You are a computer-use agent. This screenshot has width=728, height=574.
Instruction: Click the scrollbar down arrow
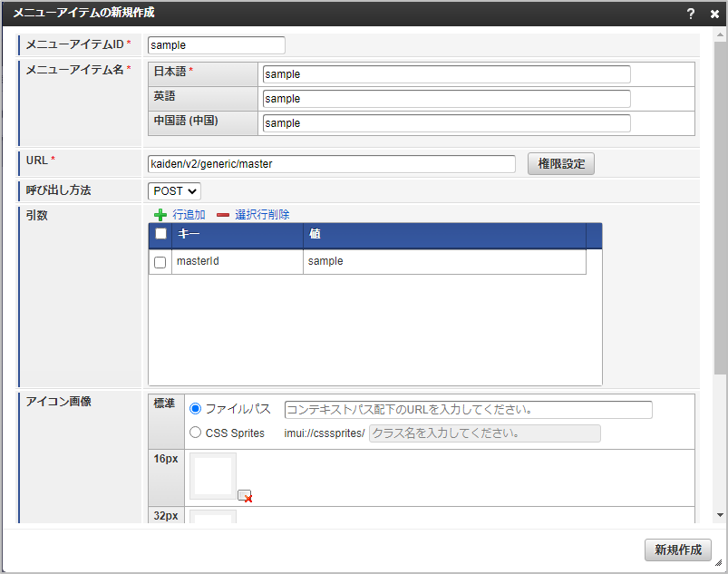click(720, 514)
